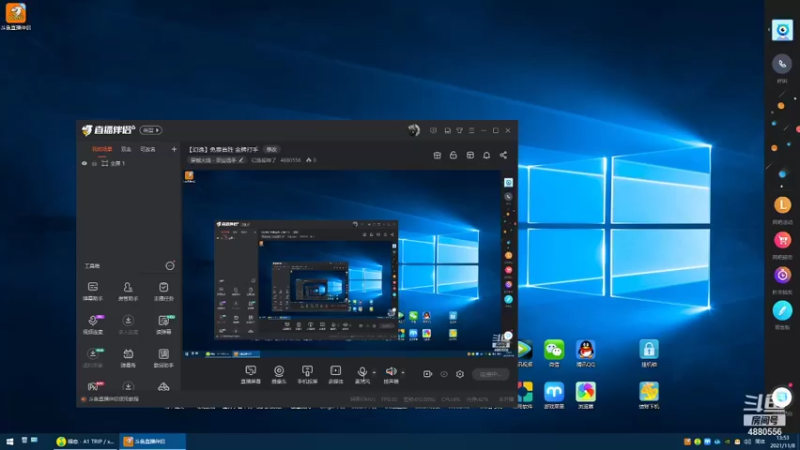
Task: Toggle the speaker audio in the bottom toolbar
Action: tap(391, 374)
